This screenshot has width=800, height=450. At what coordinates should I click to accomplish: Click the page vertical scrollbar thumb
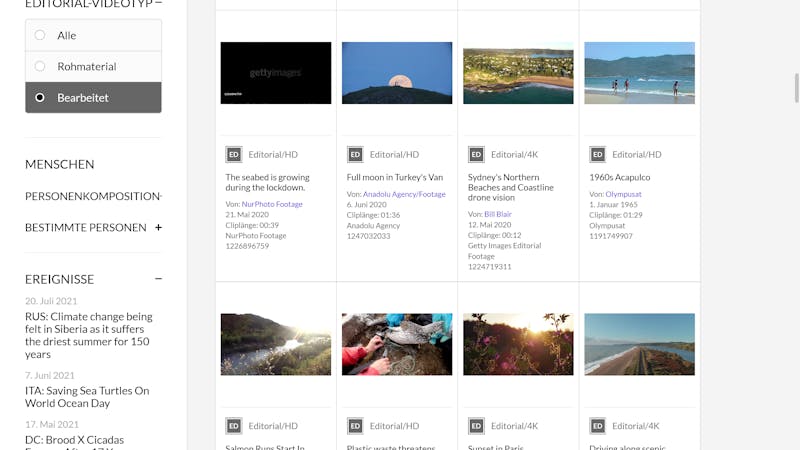coord(796,88)
